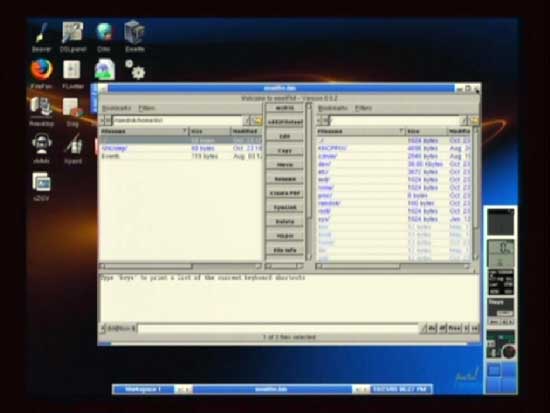Click the emelFM window menu icon in titlebar
The height and width of the screenshot is (413, 550).
click(x=103, y=89)
